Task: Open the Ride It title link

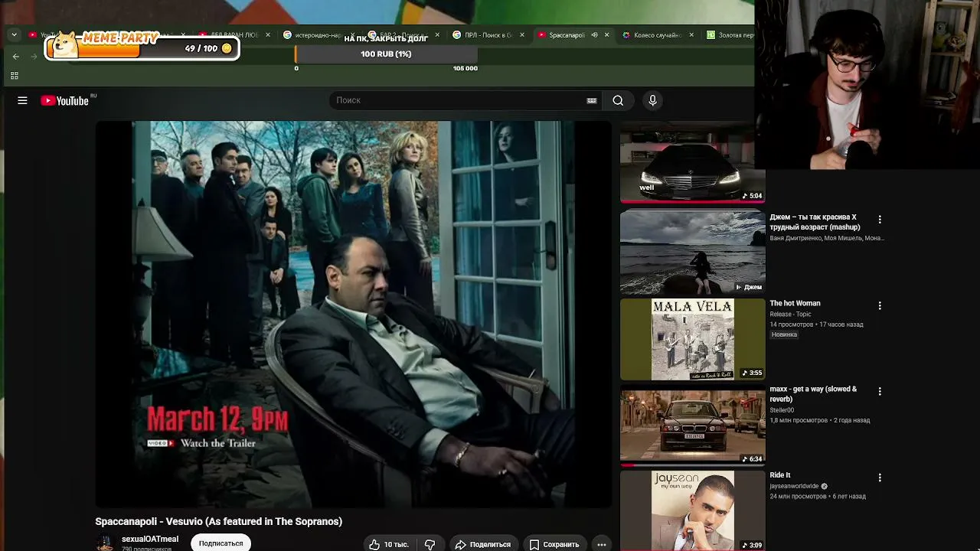Action: pyautogui.click(x=779, y=475)
